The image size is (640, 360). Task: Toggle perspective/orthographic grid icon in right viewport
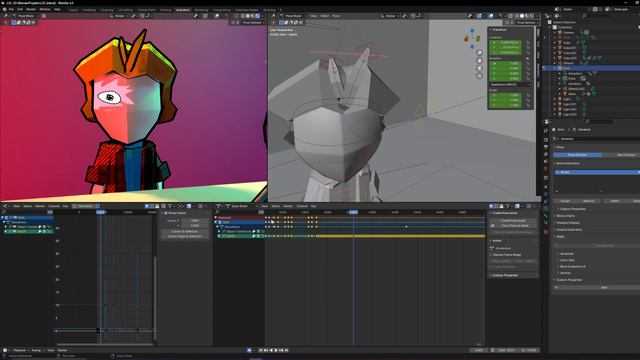point(479,76)
